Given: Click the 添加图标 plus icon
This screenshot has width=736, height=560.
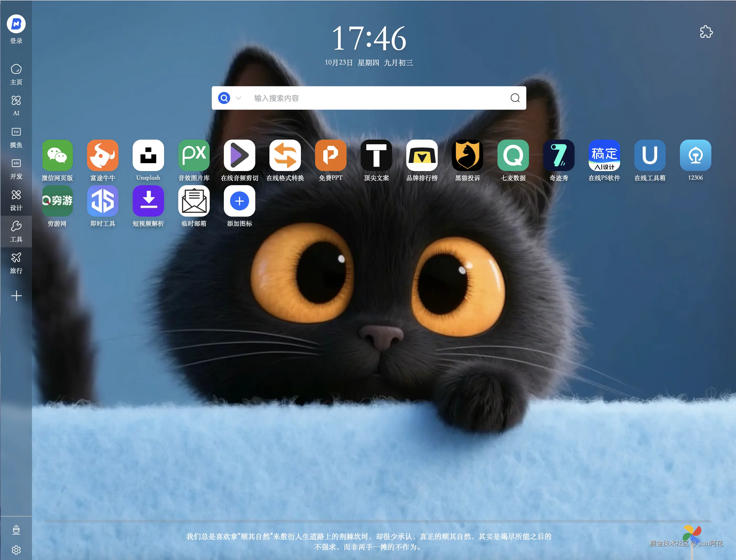Looking at the screenshot, I should pyautogui.click(x=240, y=201).
